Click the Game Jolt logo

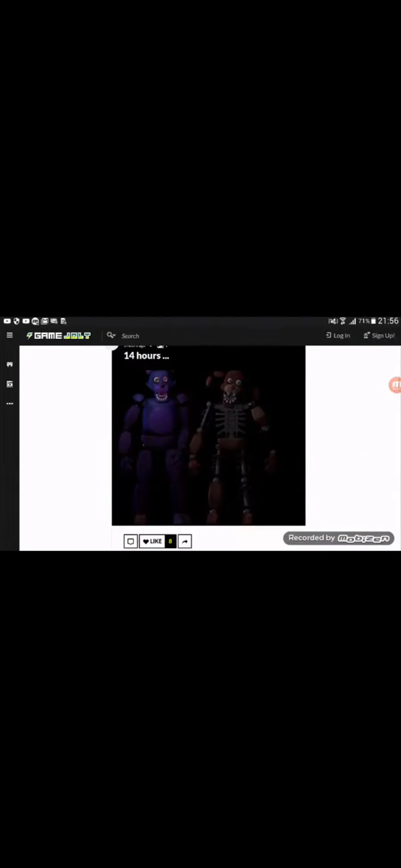(x=58, y=336)
